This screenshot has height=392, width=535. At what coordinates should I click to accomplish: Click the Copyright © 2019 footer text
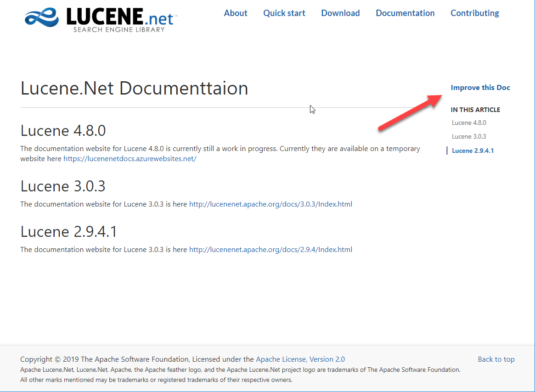click(137, 359)
